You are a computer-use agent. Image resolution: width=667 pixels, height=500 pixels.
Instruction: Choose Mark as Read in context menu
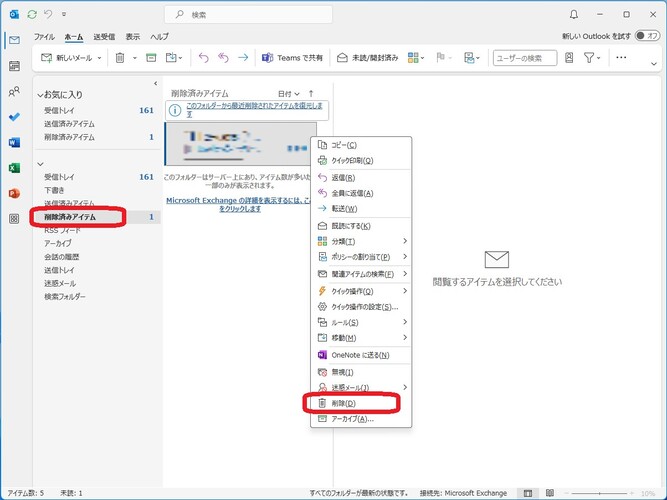[x=361, y=226]
